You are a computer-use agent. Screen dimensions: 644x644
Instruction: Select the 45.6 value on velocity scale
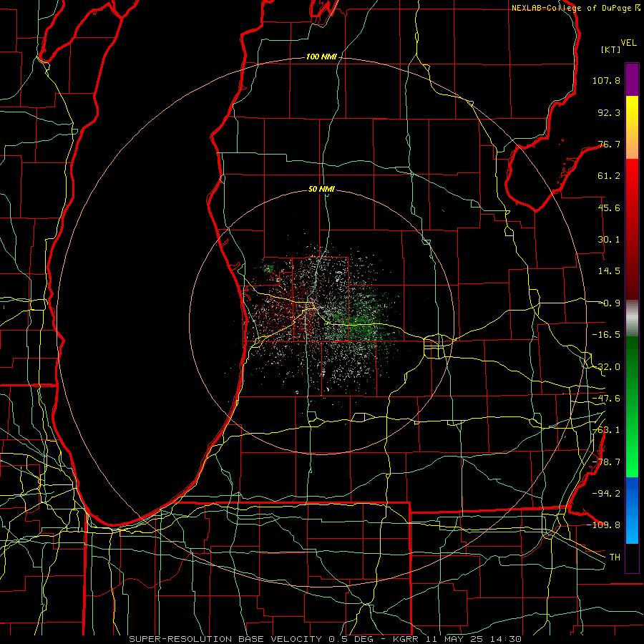coord(609,208)
